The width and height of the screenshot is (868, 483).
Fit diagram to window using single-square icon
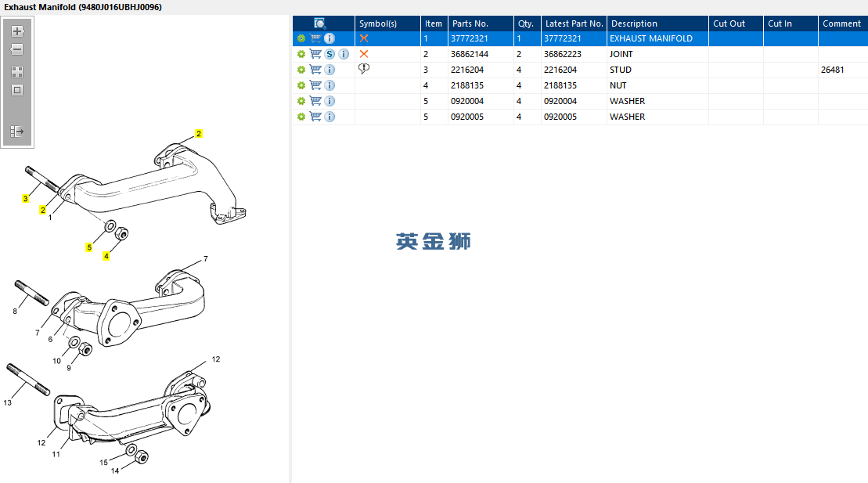(x=17, y=90)
